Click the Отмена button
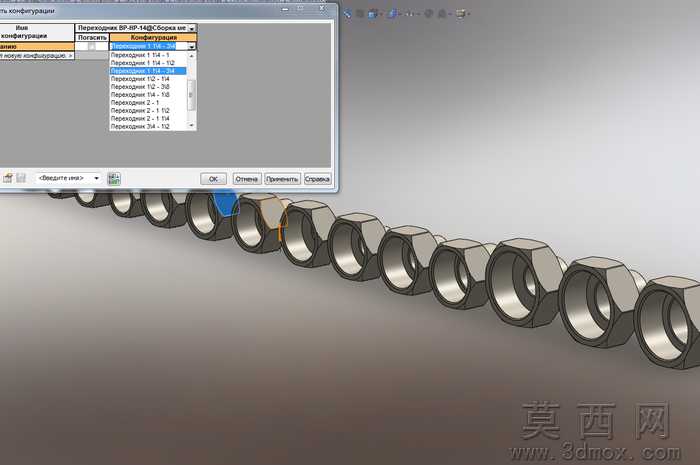This screenshot has height=465, width=700. [x=247, y=179]
